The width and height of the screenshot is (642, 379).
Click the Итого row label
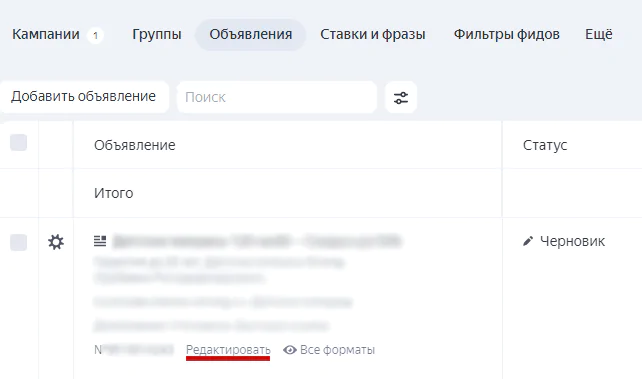[x=113, y=193]
